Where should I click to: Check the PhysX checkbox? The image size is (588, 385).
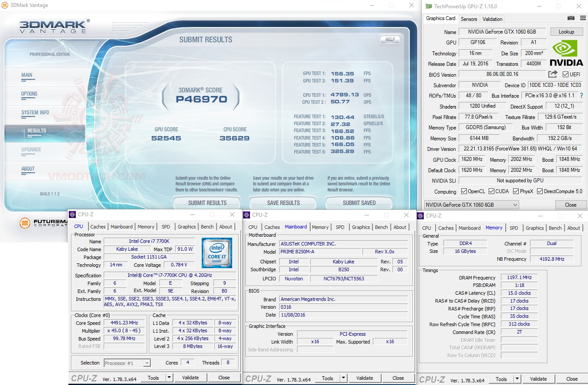click(517, 191)
